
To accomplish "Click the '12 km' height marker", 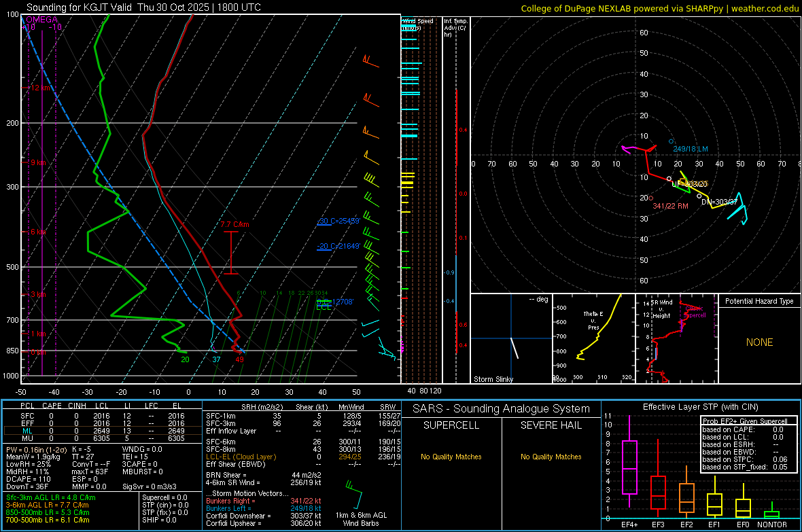I will (40, 88).
